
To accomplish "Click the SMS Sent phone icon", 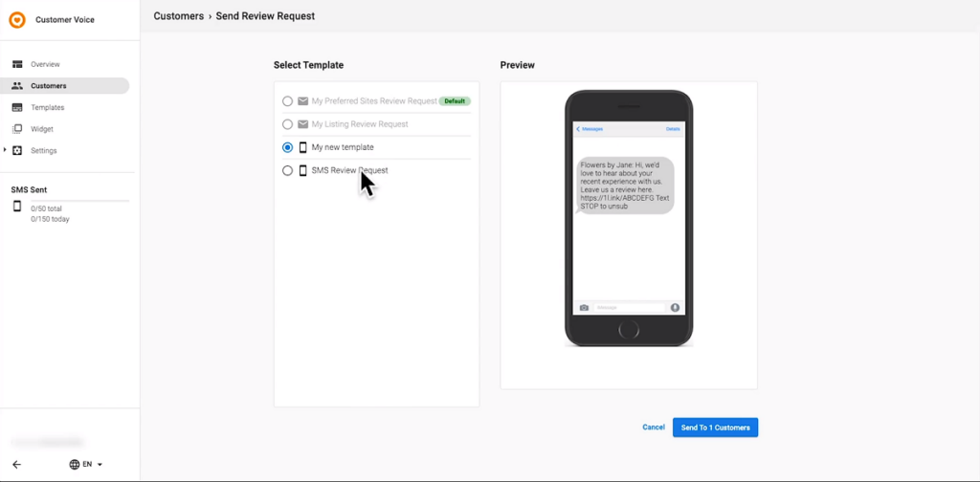I will [x=17, y=207].
